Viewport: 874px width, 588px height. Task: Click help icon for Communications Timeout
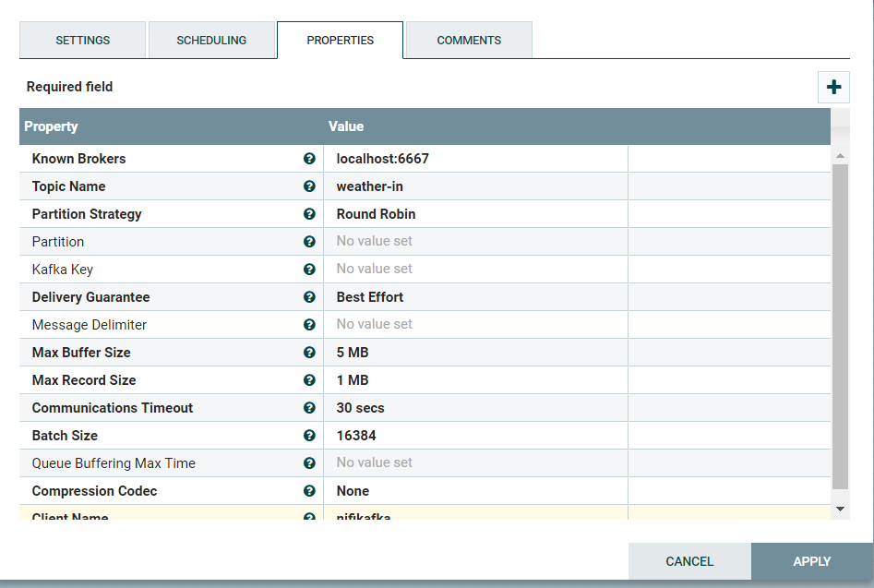[x=309, y=408]
